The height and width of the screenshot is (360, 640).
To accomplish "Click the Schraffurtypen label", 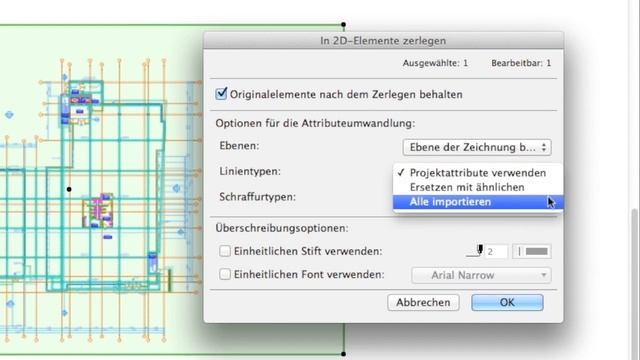I will tap(258, 197).
